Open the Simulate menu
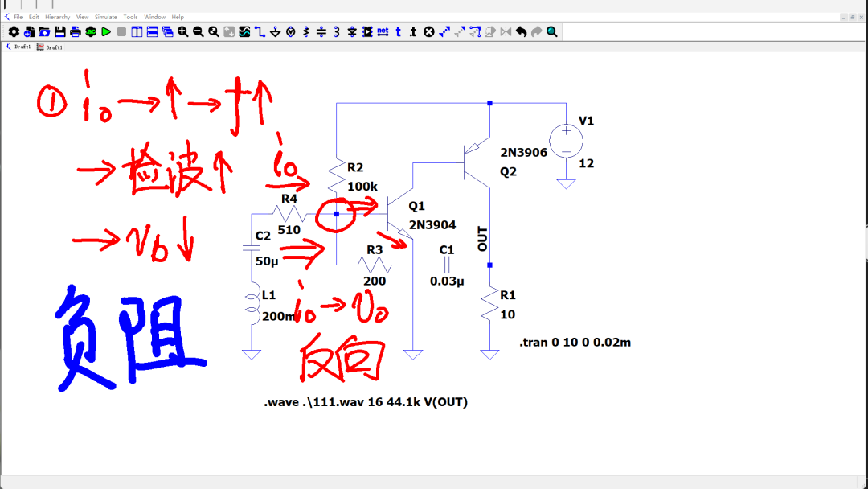This screenshot has height=489, width=868. tap(106, 17)
